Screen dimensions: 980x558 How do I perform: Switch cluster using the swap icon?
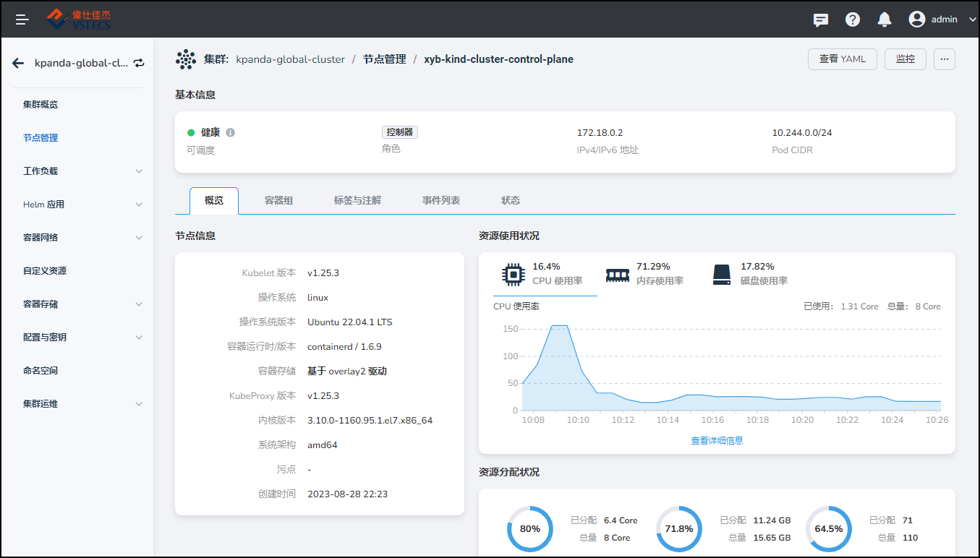[139, 63]
